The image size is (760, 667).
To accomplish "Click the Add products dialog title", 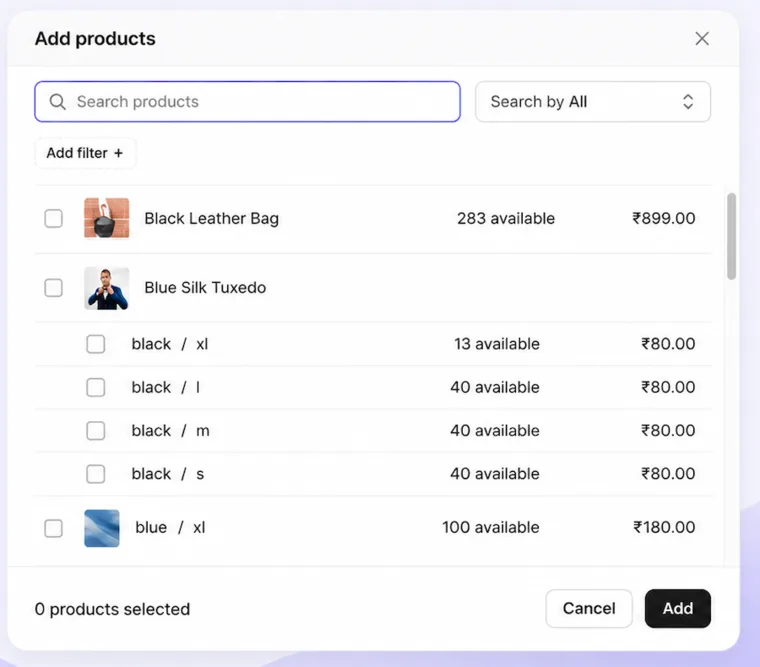I will click(x=95, y=39).
